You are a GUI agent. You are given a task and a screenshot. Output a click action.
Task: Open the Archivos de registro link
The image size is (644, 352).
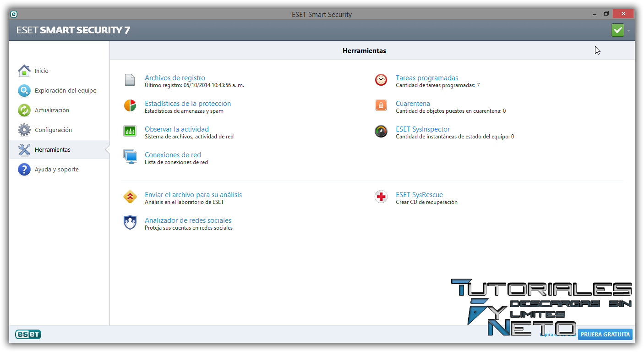click(x=175, y=78)
